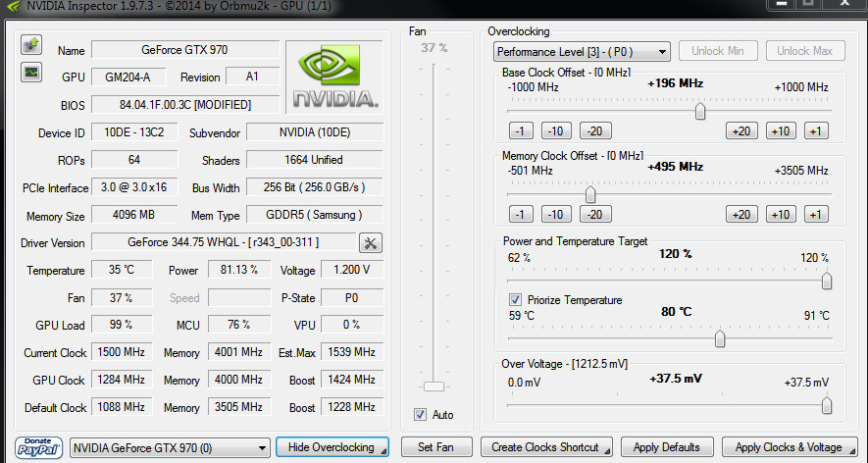This screenshot has width=868, height=463.
Task: Click the Set Fan button
Action: point(436,447)
